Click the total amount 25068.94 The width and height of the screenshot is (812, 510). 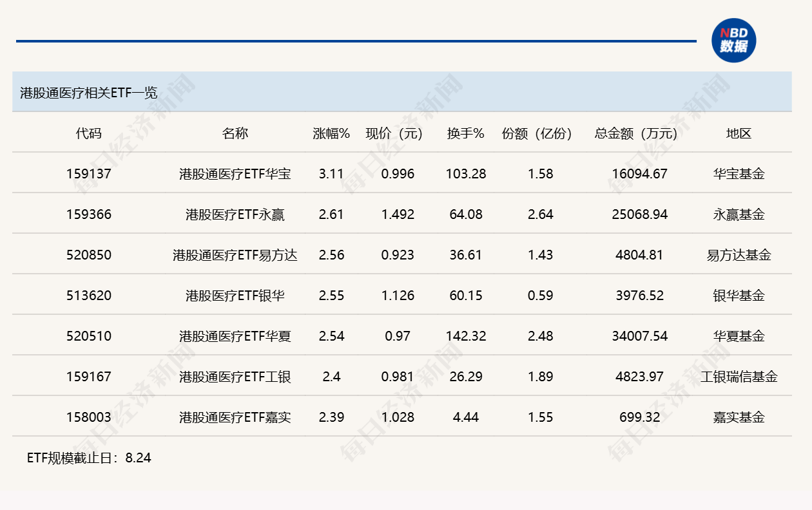(639, 214)
